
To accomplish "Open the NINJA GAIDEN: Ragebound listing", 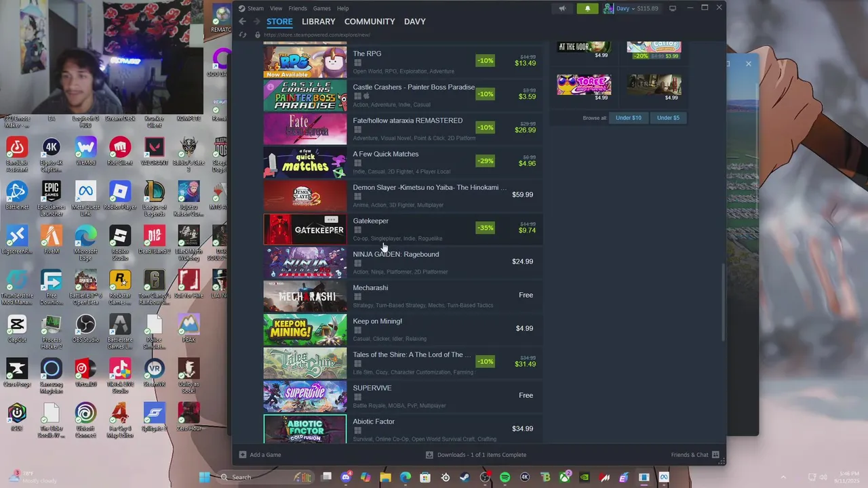I will click(x=403, y=262).
